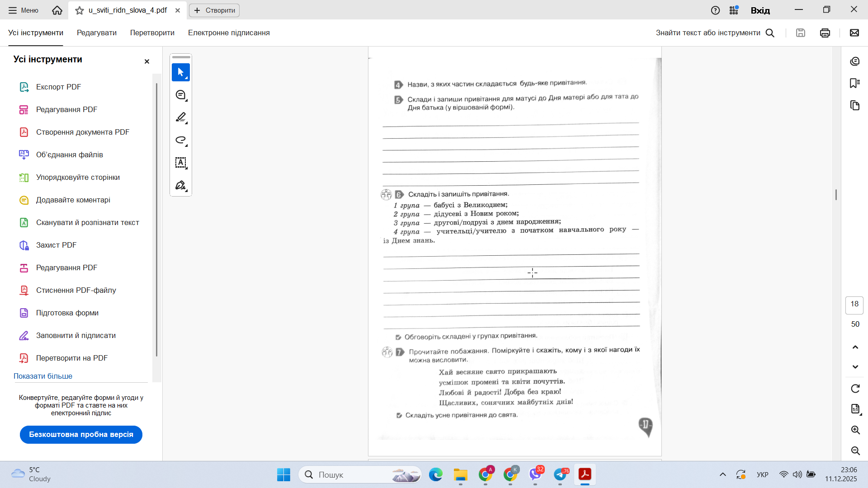
Task: Switch to the Редагувати tab
Action: pyautogui.click(x=96, y=33)
